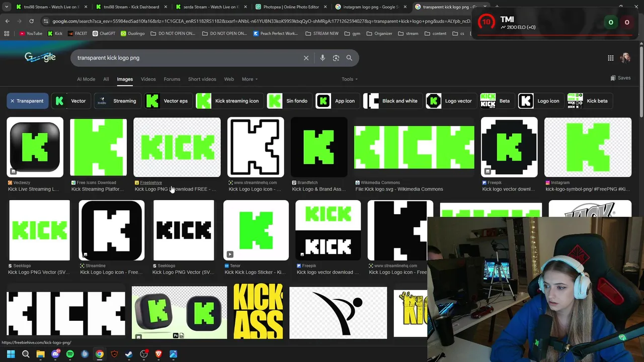The width and height of the screenshot is (644, 362).
Task: Open Steam from the taskbar
Action: (x=129, y=354)
